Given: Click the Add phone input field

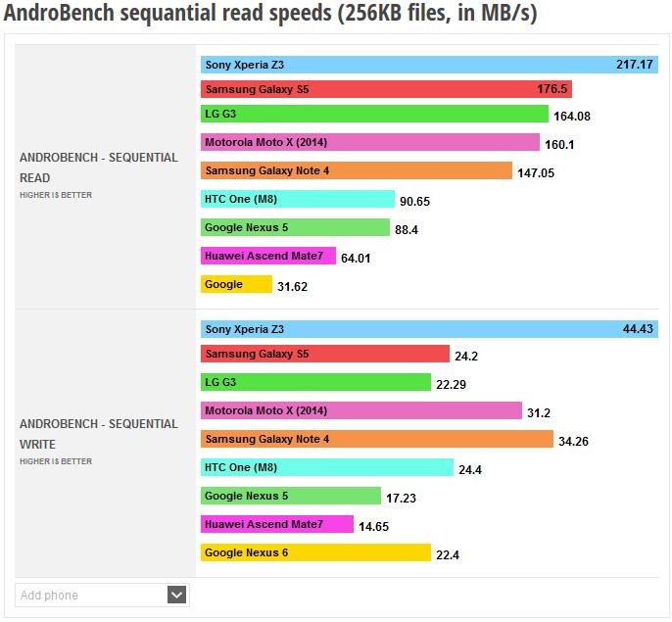Looking at the screenshot, I should click(x=102, y=595).
